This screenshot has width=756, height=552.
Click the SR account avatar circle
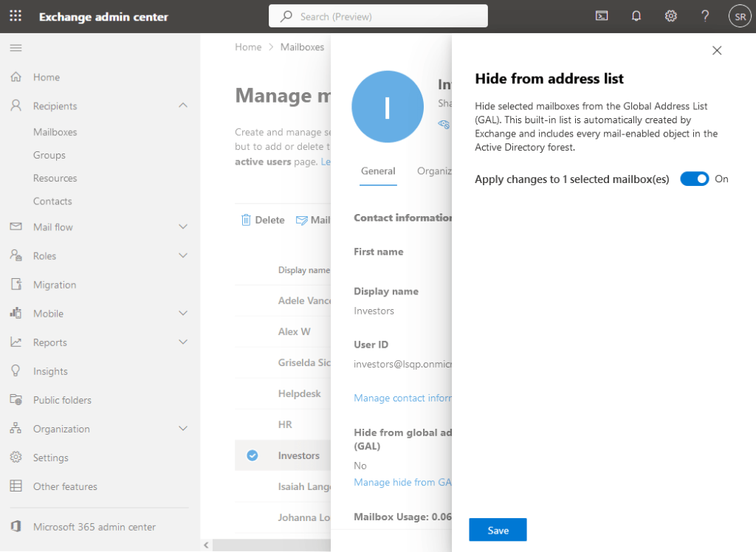pos(740,15)
